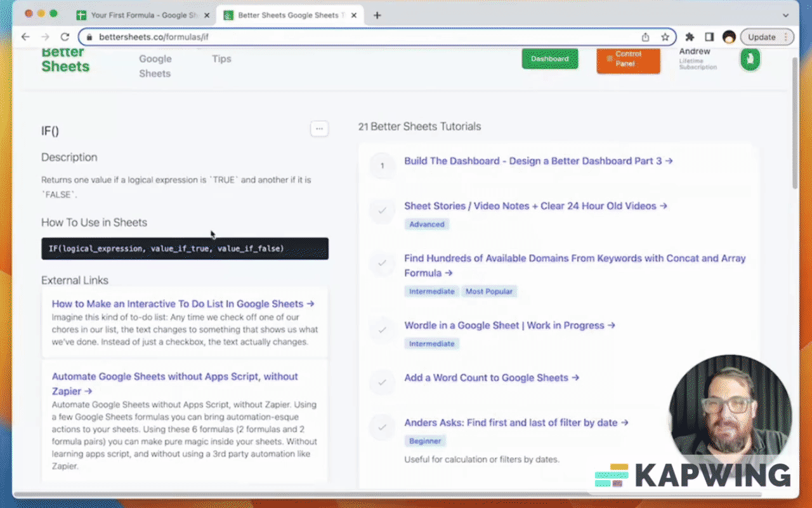This screenshot has width=812, height=508.
Task: Click the lock icon in address bar
Action: 89,37
